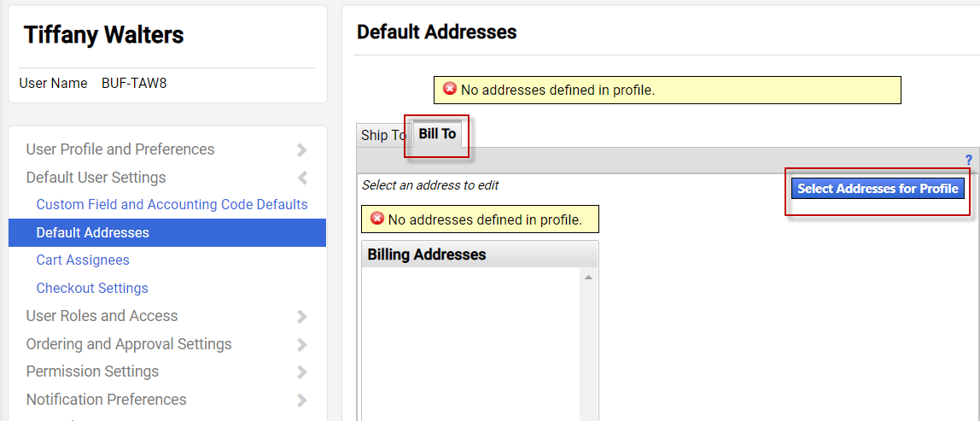Click the blue help question mark icon
Screen dimensions: 980x421
(968, 160)
